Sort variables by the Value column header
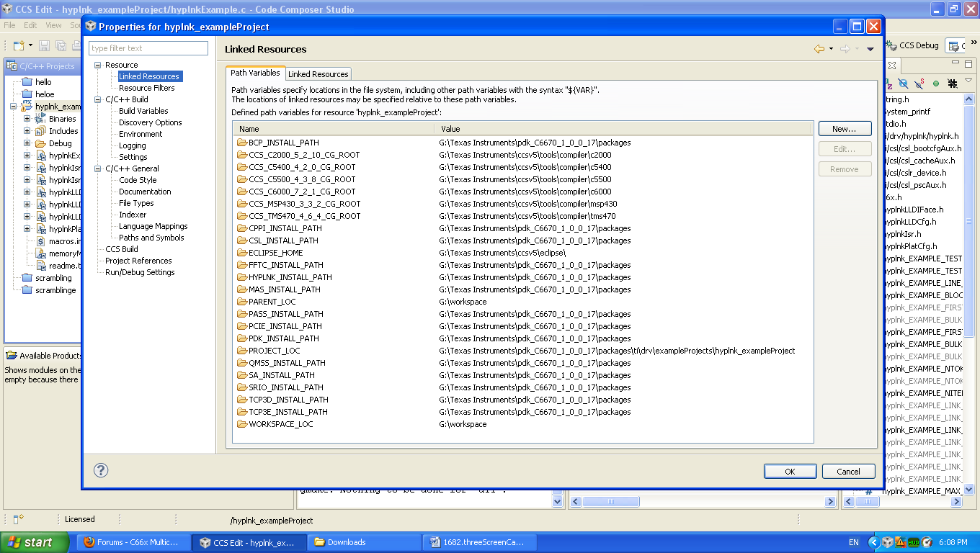Image resolution: width=980 pixels, height=553 pixels. pyautogui.click(x=623, y=129)
